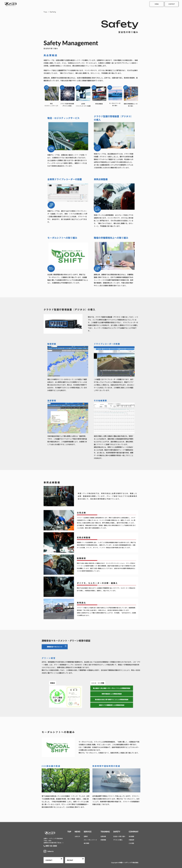Screen dimensions: 182x868
Task: Click the 車両点検整備 blue heading near mechanic photo
Action: [100, 179]
